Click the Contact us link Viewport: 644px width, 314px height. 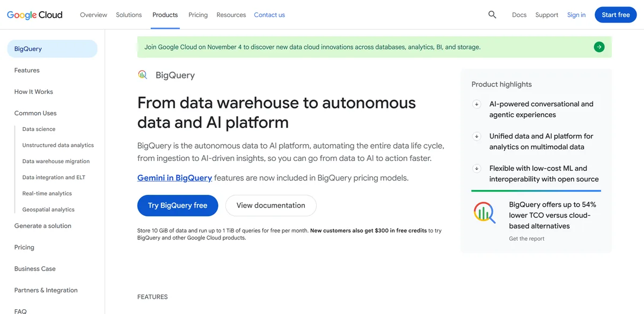coord(269,15)
